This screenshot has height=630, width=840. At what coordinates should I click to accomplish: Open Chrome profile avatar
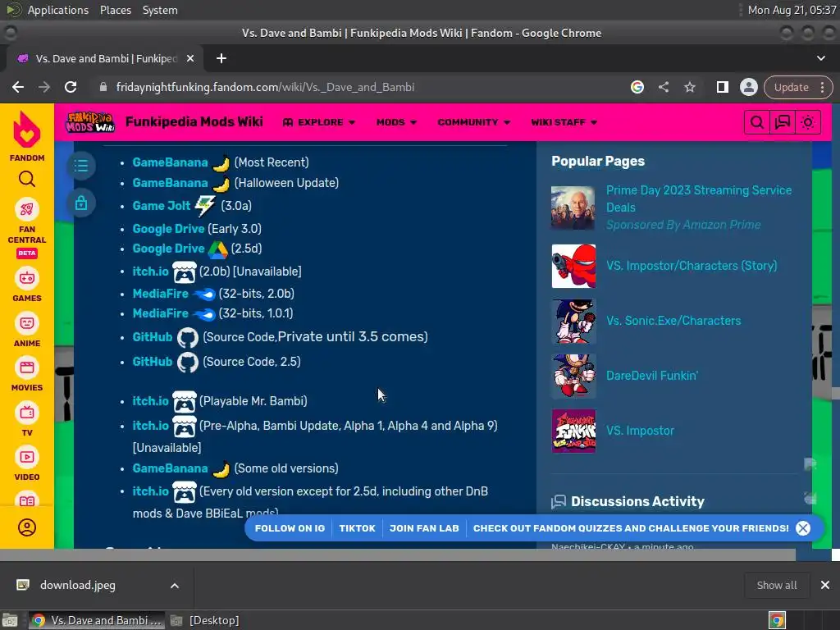pyautogui.click(x=748, y=87)
